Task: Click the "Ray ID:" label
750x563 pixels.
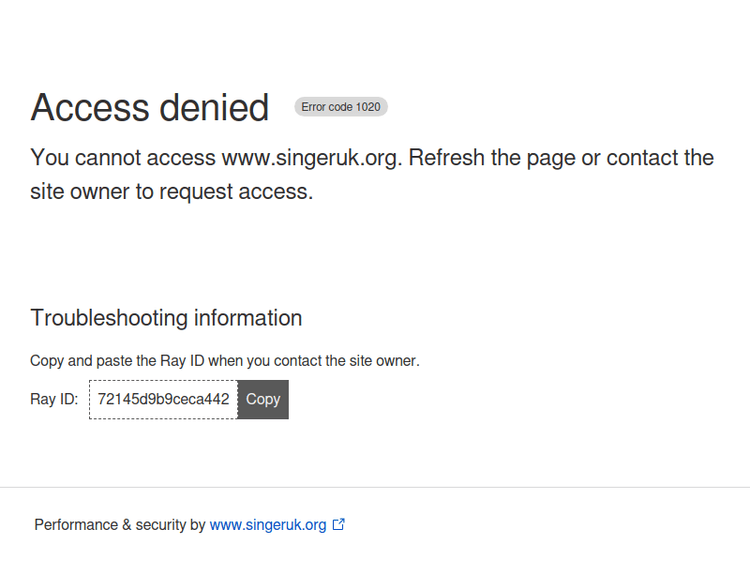Action: 54,399
